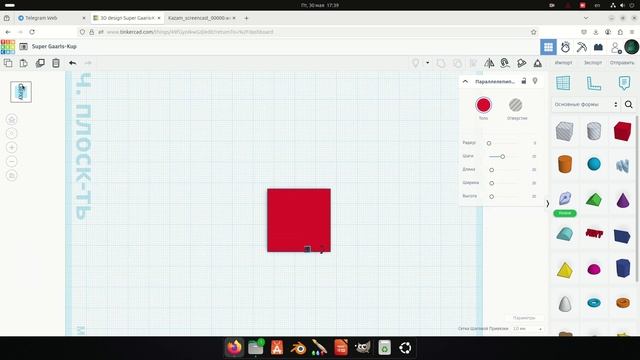Pick the blue sphere shape
The width and height of the screenshot is (640, 360).
point(594,164)
